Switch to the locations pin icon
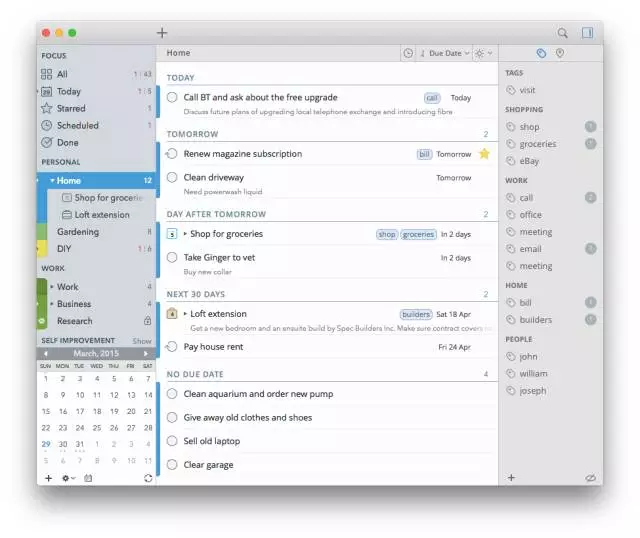 tap(560, 53)
